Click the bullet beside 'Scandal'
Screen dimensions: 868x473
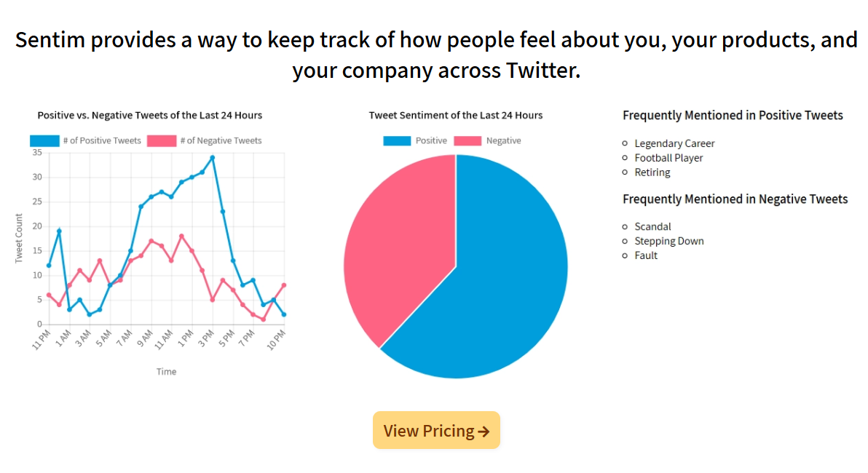coord(625,226)
